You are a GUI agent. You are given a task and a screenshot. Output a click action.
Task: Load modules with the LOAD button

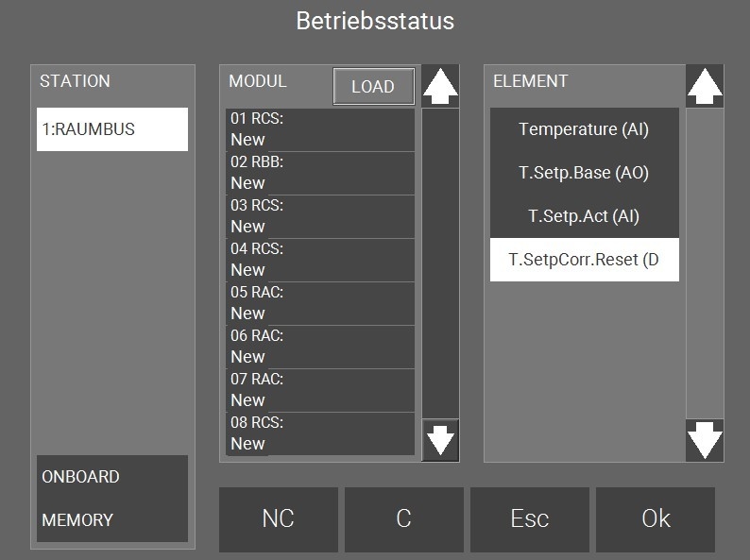373,86
